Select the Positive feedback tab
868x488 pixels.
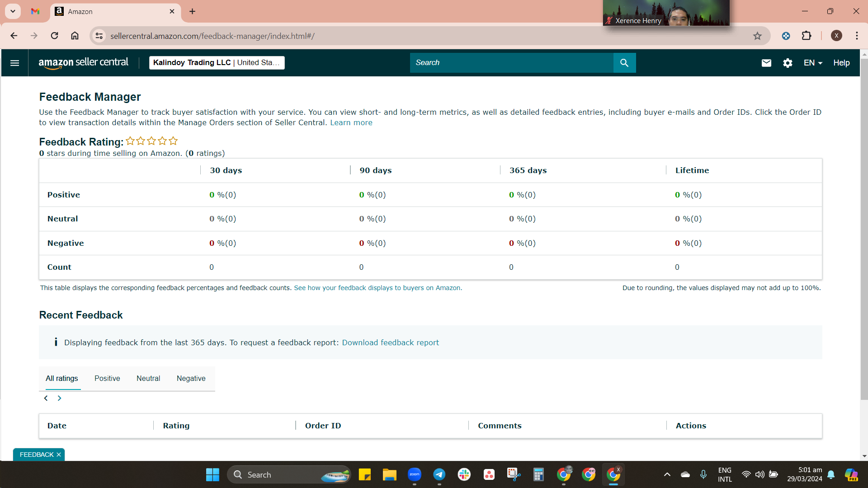tap(107, 379)
